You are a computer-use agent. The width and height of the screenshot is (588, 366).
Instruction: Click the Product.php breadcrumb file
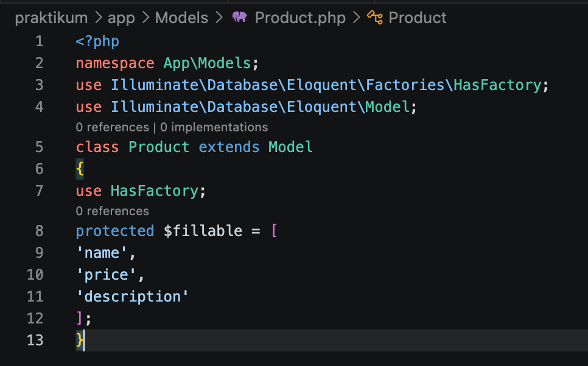[300, 18]
